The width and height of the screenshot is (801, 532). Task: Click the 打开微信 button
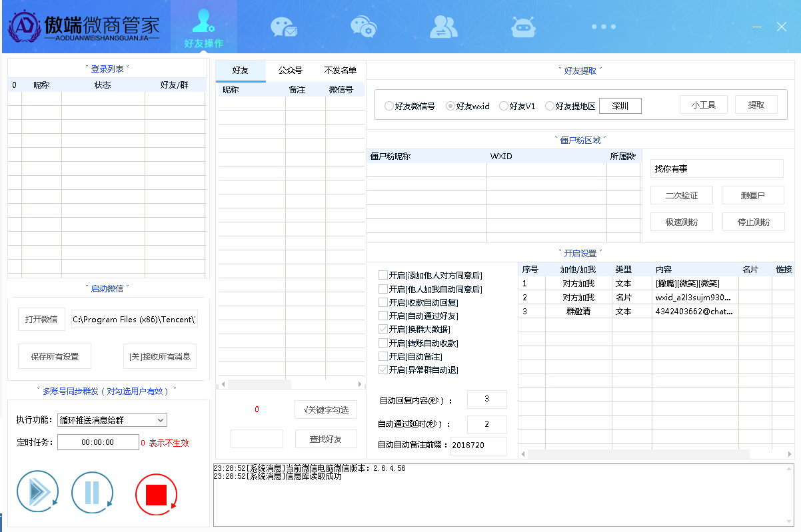tap(41, 319)
